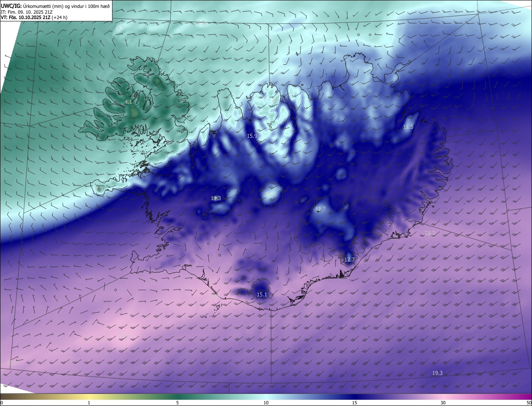Image resolution: width=532 pixels, height=406 pixels.
Task: Click the 12.7 value label on the map
Action: 350,260
